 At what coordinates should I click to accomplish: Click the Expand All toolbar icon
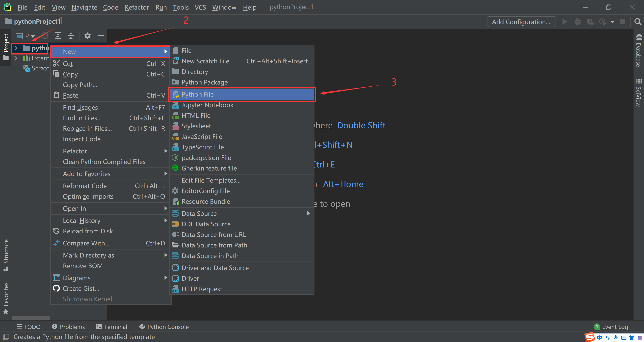click(x=58, y=36)
